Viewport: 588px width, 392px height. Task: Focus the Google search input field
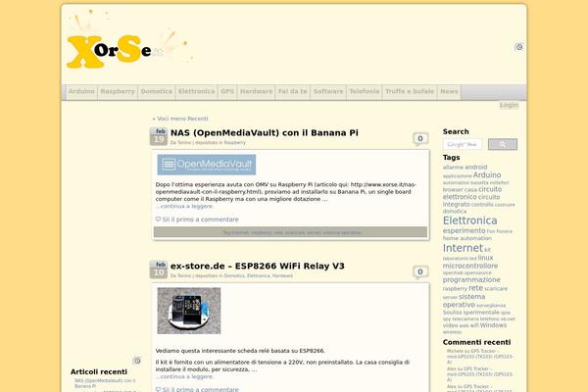coord(463,144)
